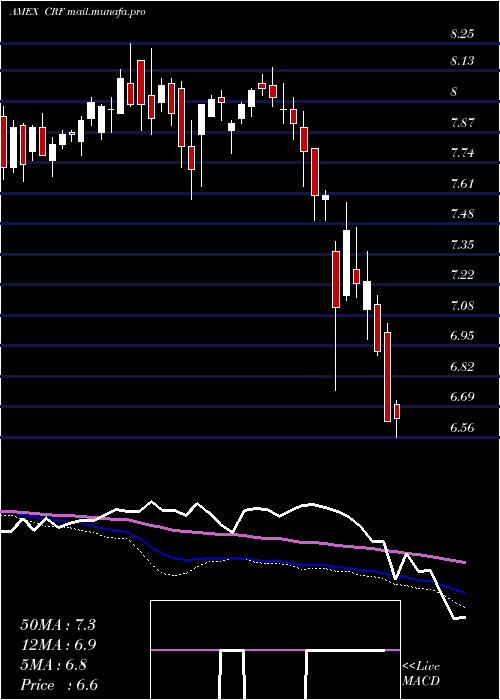Image resolution: width=500 pixels, height=700 pixels.
Task: Click the 7.48 price axis label
Action: coord(462,214)
